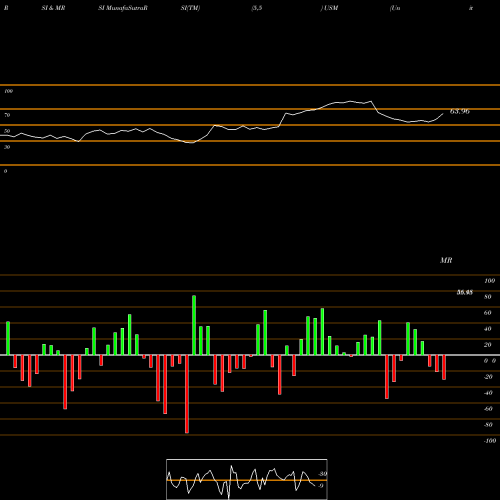Click the 63.96 RSI value label
Image resolution: width=500 pixels, height=500 pixels.
[460, 111]
